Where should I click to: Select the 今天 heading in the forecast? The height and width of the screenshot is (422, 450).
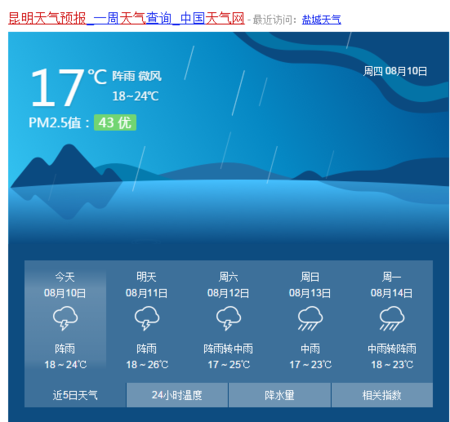(65, 277)
